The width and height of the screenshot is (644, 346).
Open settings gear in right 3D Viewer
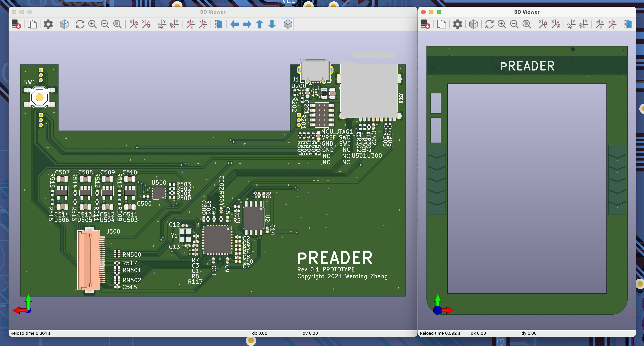point(457,24)
